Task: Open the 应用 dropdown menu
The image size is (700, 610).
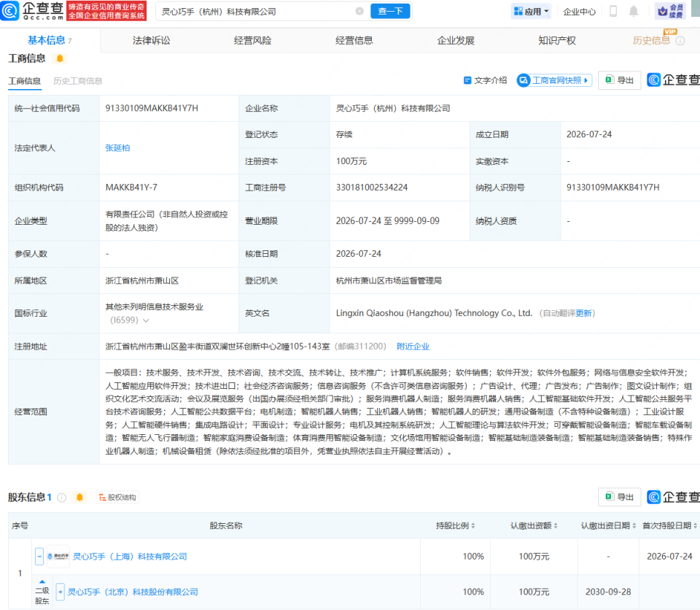Action: tap(532, 12)
